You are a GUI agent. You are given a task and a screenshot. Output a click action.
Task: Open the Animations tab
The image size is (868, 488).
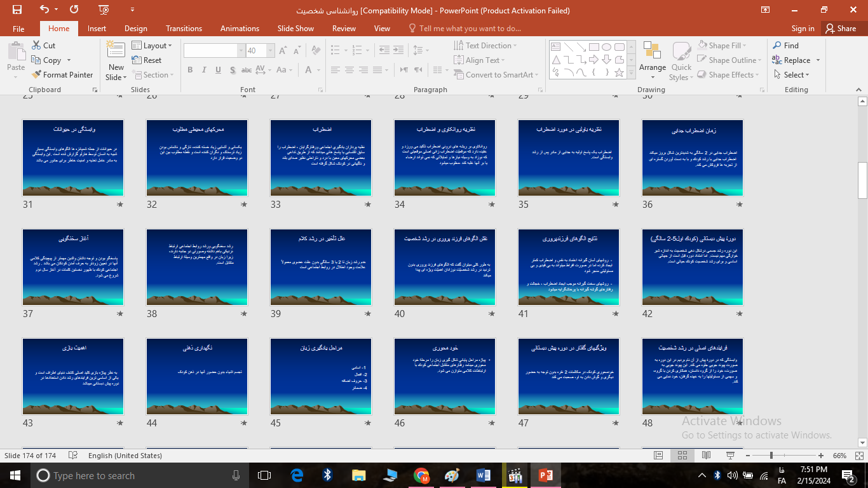tap(240, 29)
